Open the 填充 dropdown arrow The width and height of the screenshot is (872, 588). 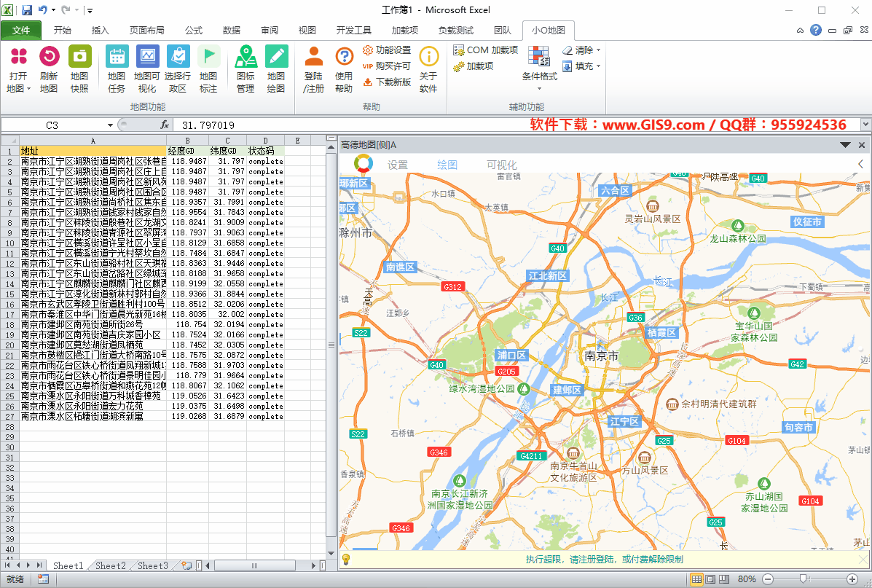pyautogui.click(x=598, y=66)
